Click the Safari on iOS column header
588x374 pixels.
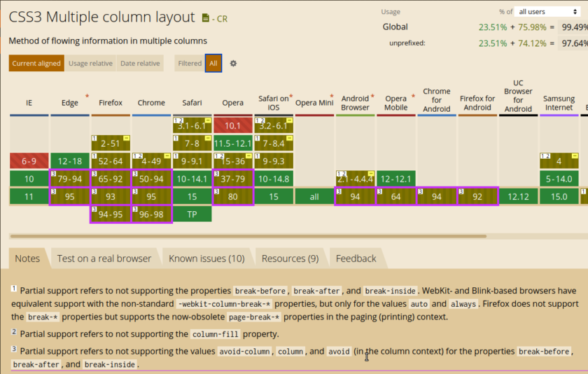pyautogui.click(x=274, y=103)
